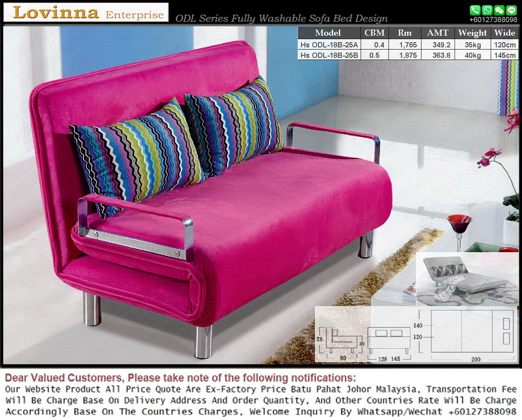Click the 120cm wide cell

[x=505, y=44]
